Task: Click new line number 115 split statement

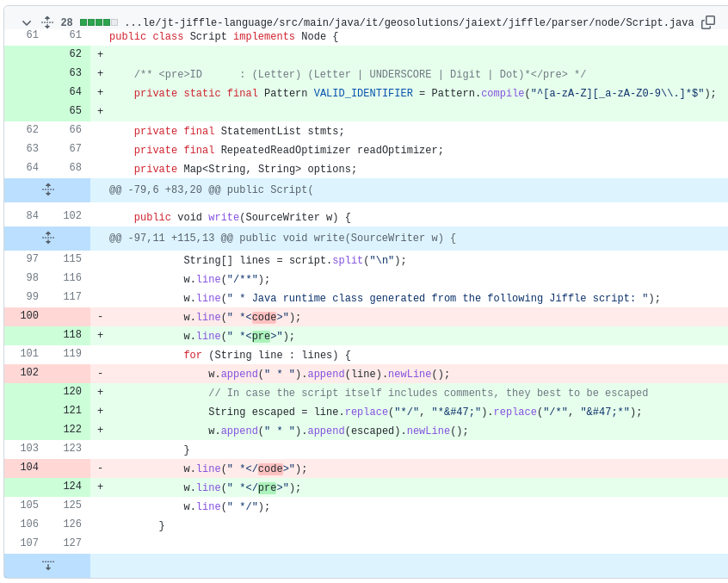Action: click(72, 258)
